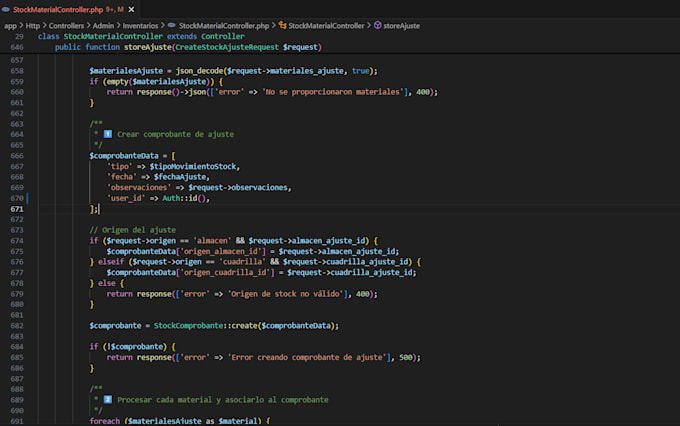This screenshot has width=680, height=426.
Task: Click the '2' emoji in comment on line 689
Action: [x=108, y=400]
